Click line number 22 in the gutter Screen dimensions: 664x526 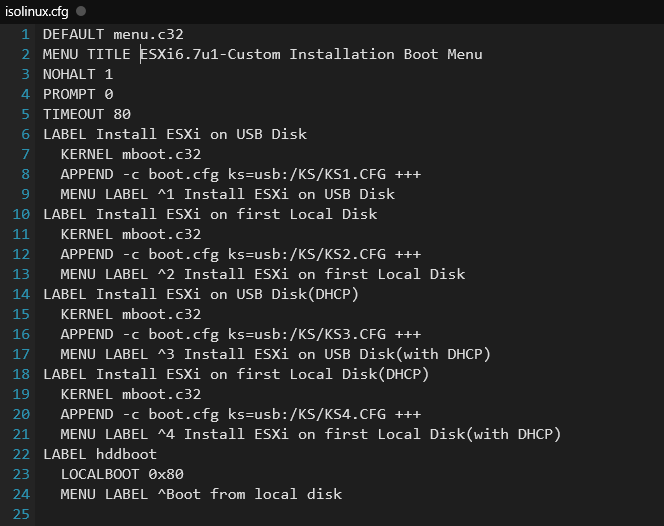pyautogui.click(x=21, y=454)
